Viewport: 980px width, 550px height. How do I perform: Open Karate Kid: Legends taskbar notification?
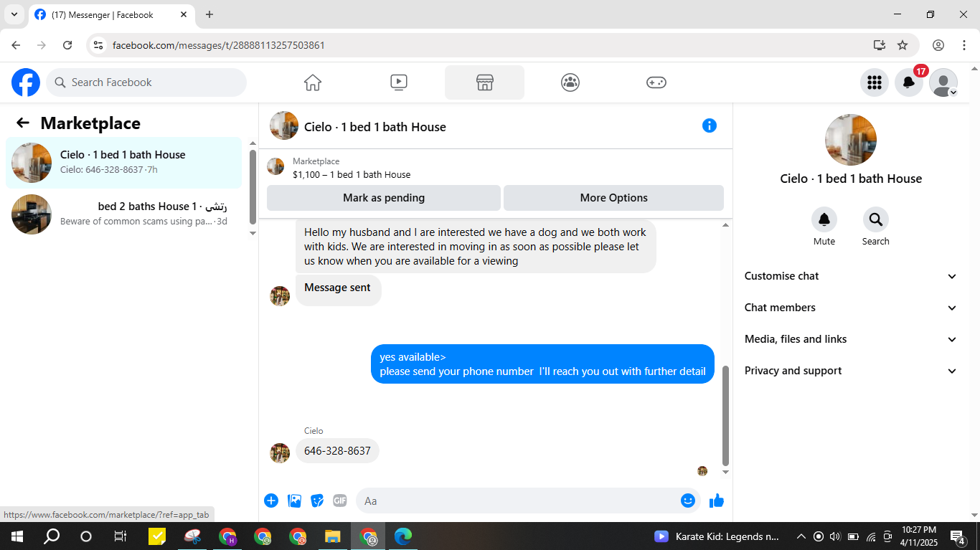[716, 536]
